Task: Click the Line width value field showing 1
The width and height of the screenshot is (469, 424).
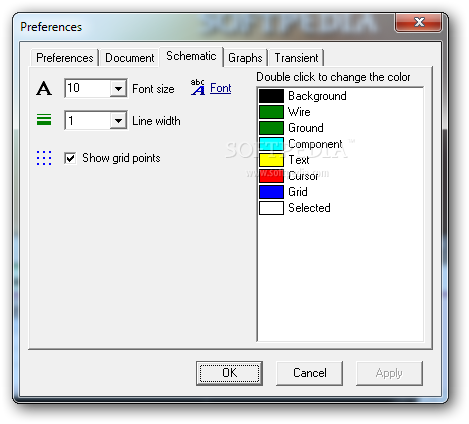Action: click(88, 120)
